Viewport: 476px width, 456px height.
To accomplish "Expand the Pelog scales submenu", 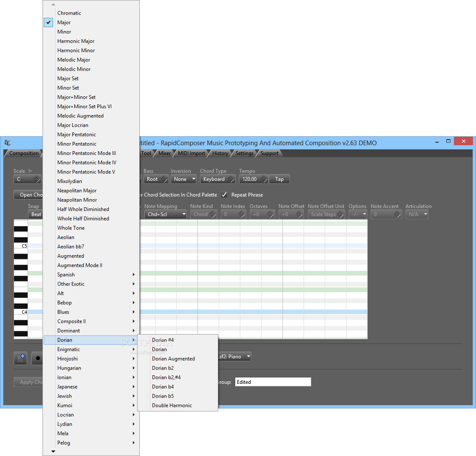I will (91, 443).
